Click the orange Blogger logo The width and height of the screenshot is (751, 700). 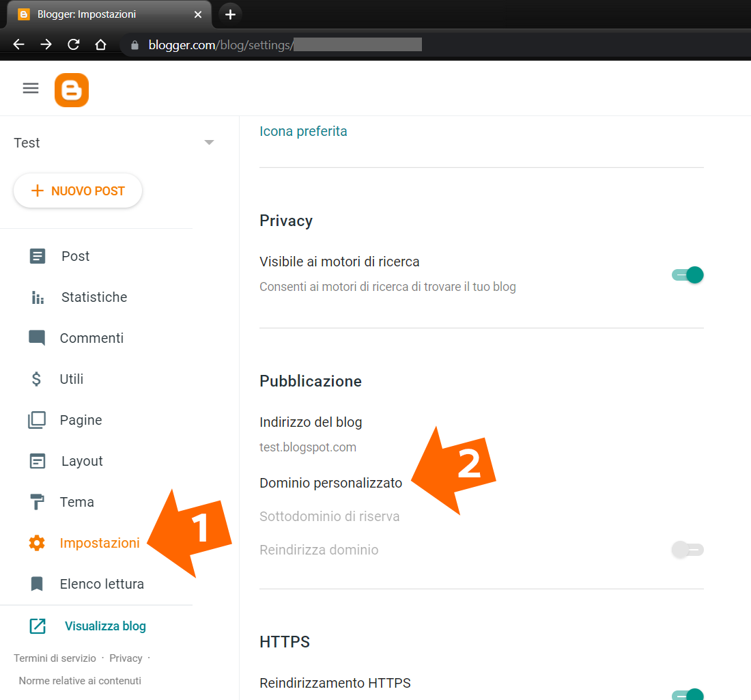click(72, 90)
